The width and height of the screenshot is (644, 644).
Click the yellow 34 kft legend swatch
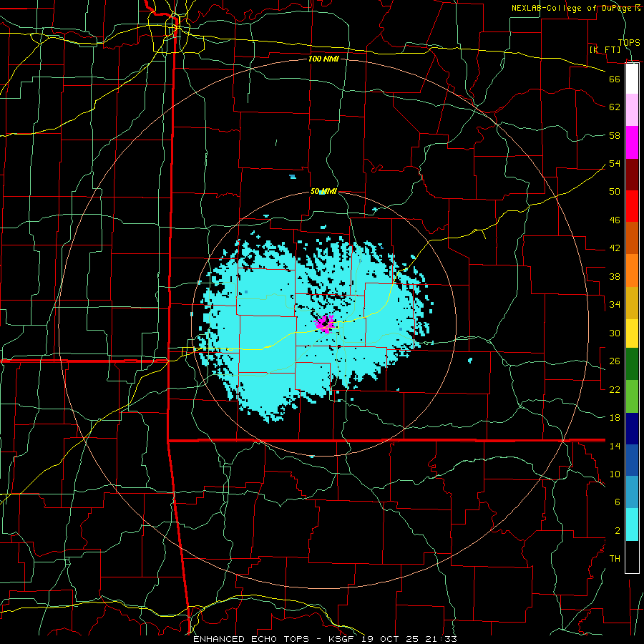pyautogui.click(x=632, y=333)
